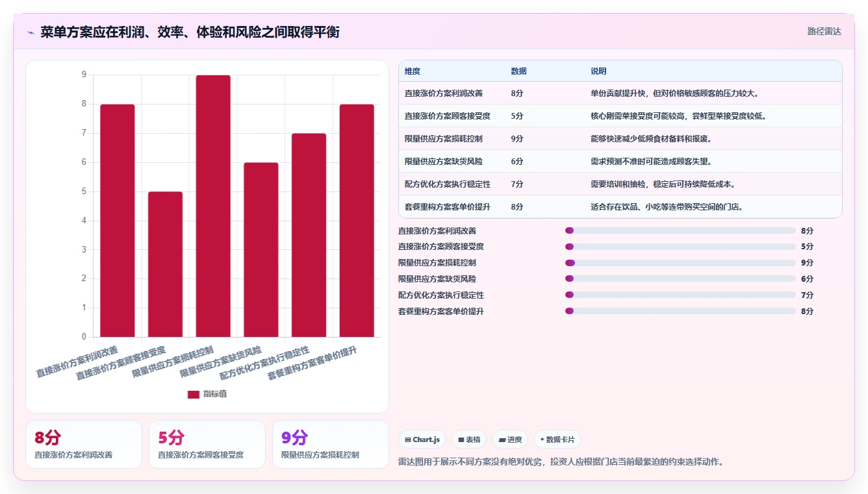Image resolution: width=868 pixels, height=494 pixels.
Task: Click the 说明 column header
Action: 598,71
